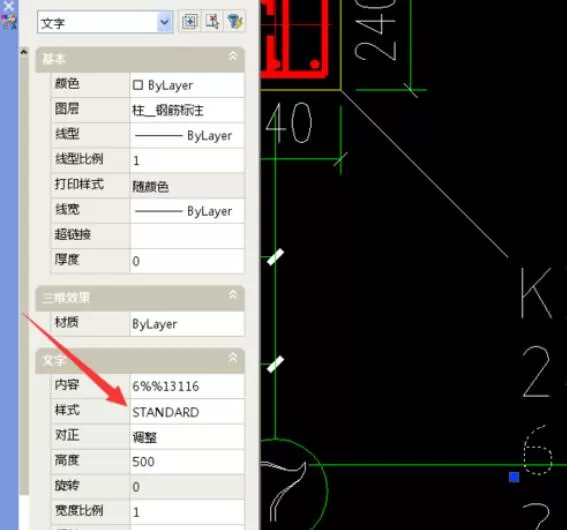Viewport: 567px width, 530px height.
Task: Click the red column section in drawing
Action: [x=295, y=39]
